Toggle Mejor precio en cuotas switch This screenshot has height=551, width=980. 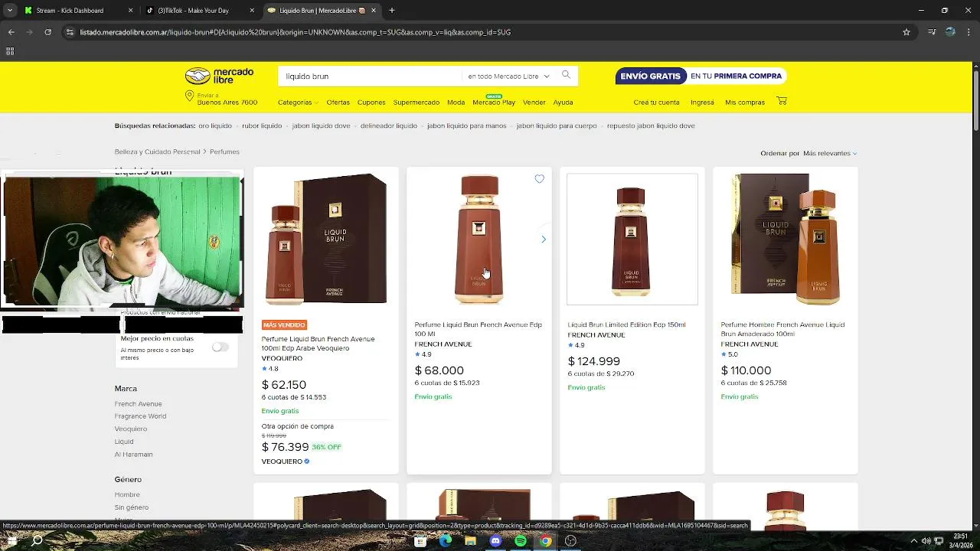220,347
